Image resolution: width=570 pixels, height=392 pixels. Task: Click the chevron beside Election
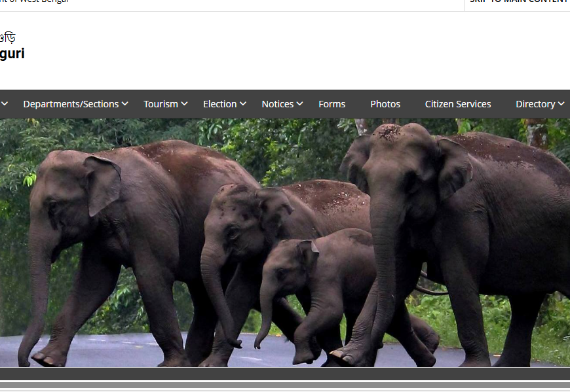243,104
